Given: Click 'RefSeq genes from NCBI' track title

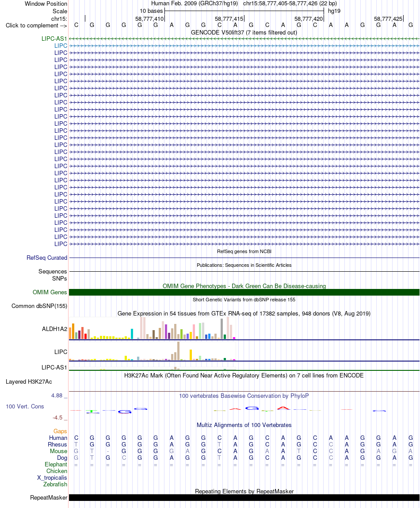Looking at the screenshot, I should (x=244, y=251).
